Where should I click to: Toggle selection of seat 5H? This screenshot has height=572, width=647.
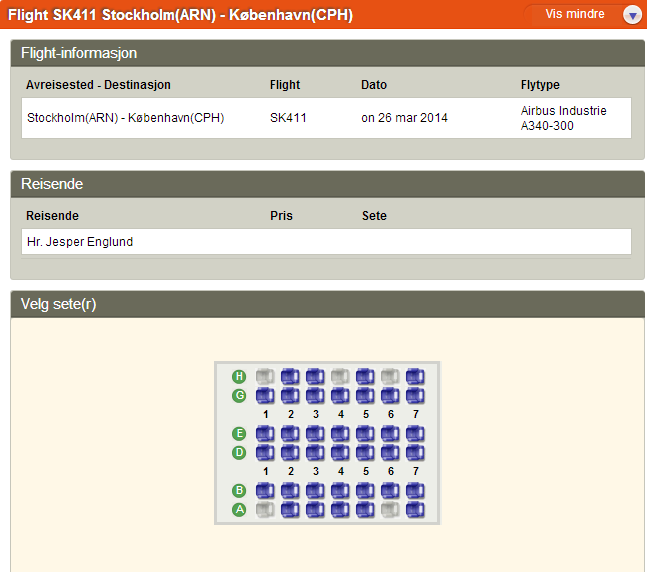click(x=365, y=377)
